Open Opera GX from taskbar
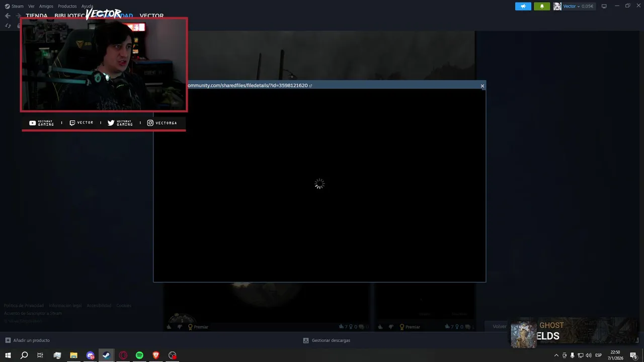 123,355
